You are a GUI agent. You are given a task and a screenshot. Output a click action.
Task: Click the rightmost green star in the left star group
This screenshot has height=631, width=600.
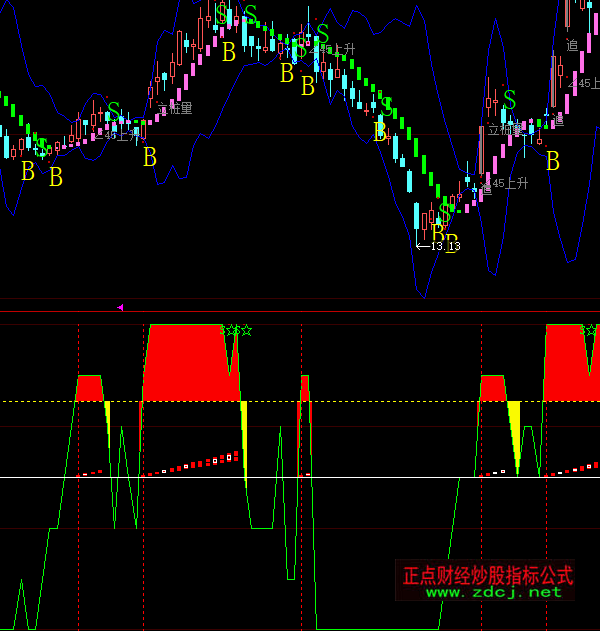click(246, 330)
